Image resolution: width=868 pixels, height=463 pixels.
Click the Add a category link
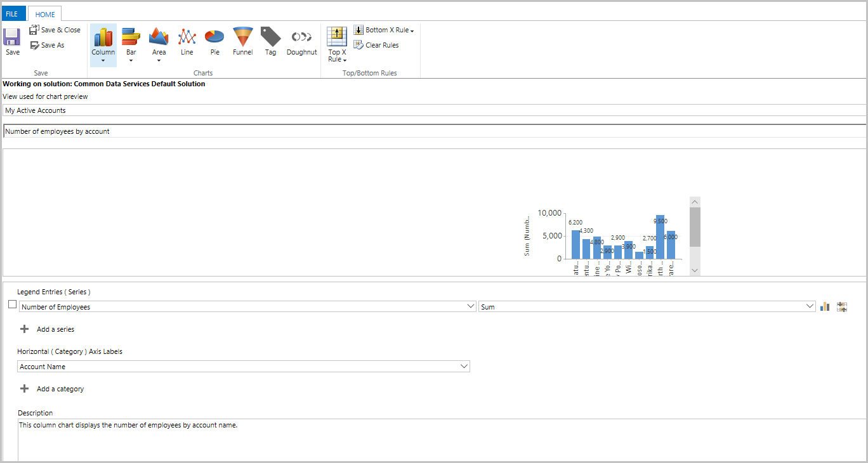coord(60,388)
